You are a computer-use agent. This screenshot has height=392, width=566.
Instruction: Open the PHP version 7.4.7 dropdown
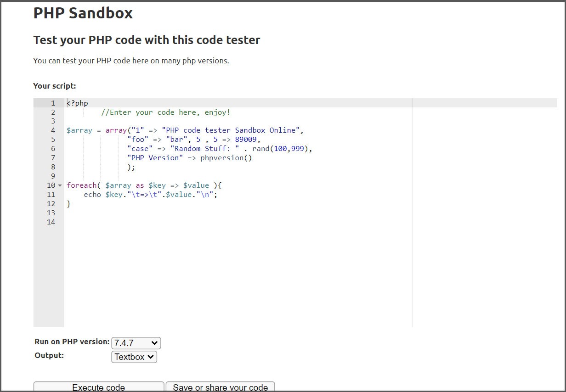pos(136,343)
